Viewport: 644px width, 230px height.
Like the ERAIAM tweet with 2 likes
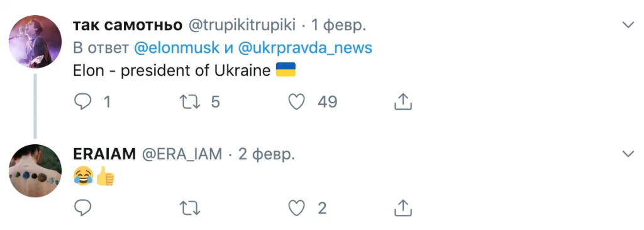click(296, 208)
